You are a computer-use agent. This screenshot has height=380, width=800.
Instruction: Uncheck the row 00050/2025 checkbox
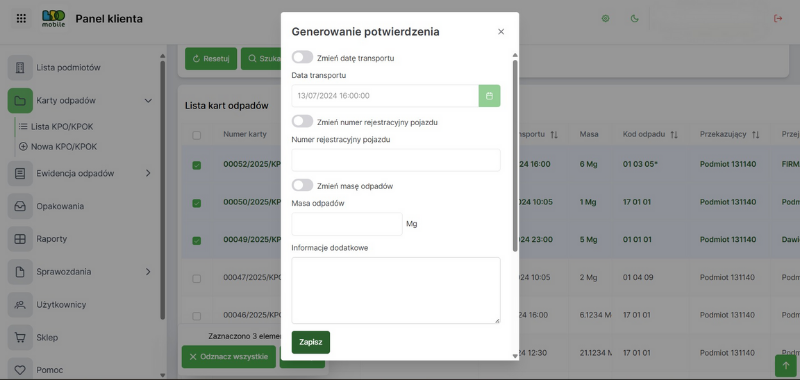(196, 203)
